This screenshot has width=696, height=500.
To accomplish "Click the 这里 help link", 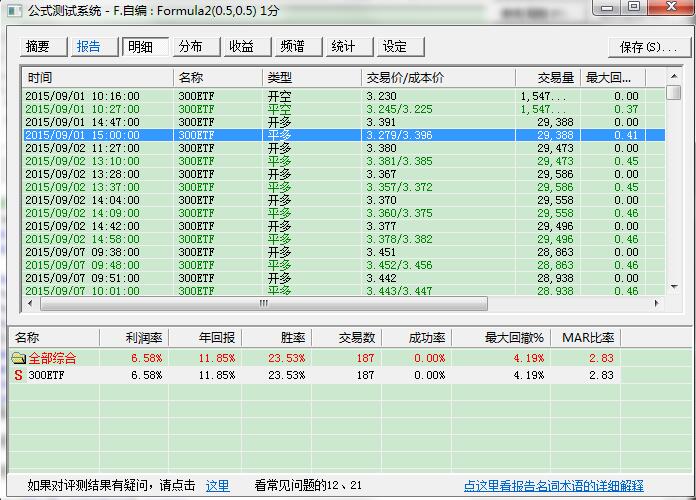I will (217, 486).
